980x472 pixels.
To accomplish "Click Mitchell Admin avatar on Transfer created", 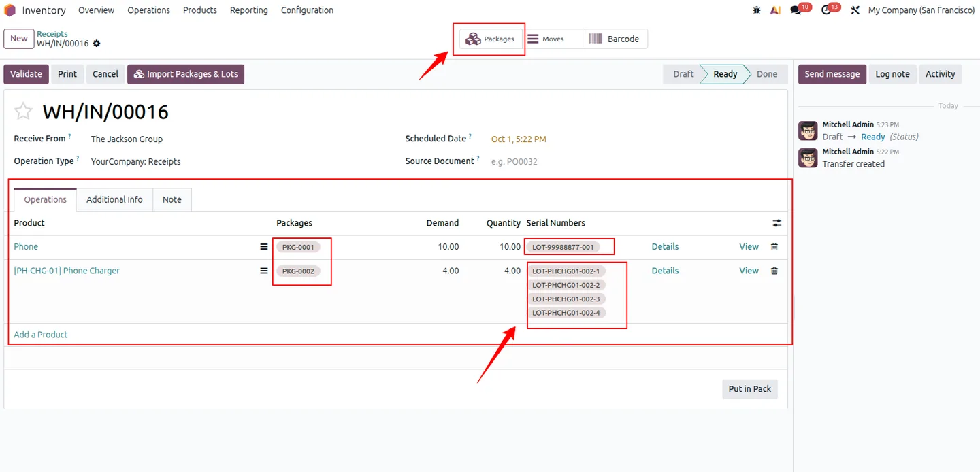I will (808, 158).
